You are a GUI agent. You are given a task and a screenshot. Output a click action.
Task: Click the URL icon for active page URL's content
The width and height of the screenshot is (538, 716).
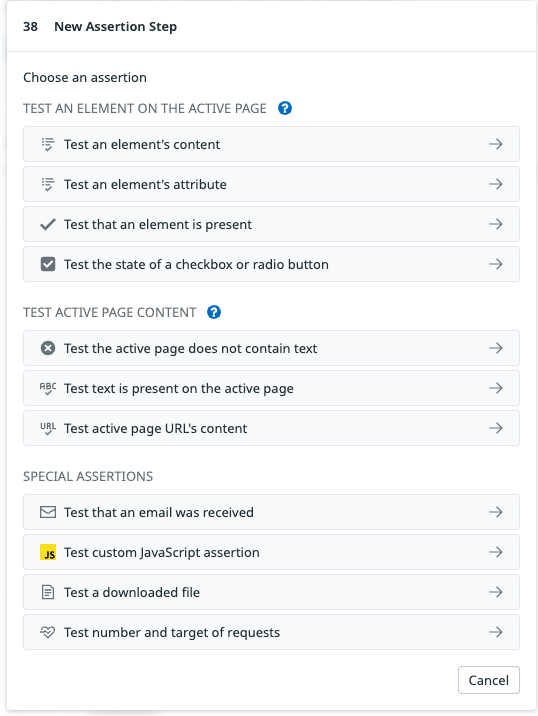point(48,428)
